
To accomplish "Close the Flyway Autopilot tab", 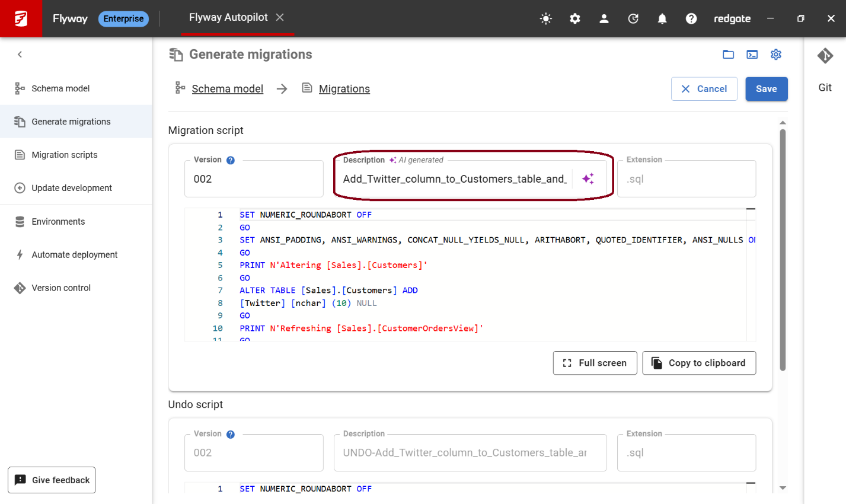I will (x=280, y=17).
